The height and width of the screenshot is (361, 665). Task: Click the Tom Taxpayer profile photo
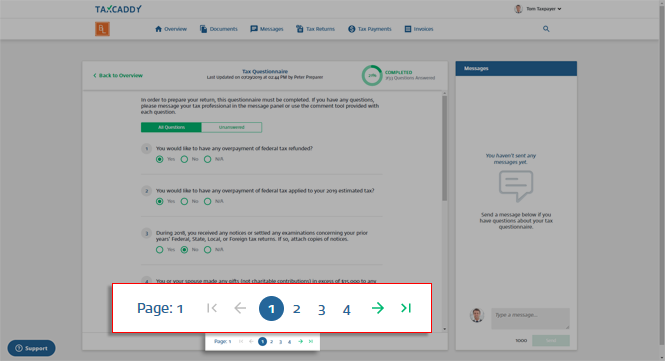click(x=518, y=9)
